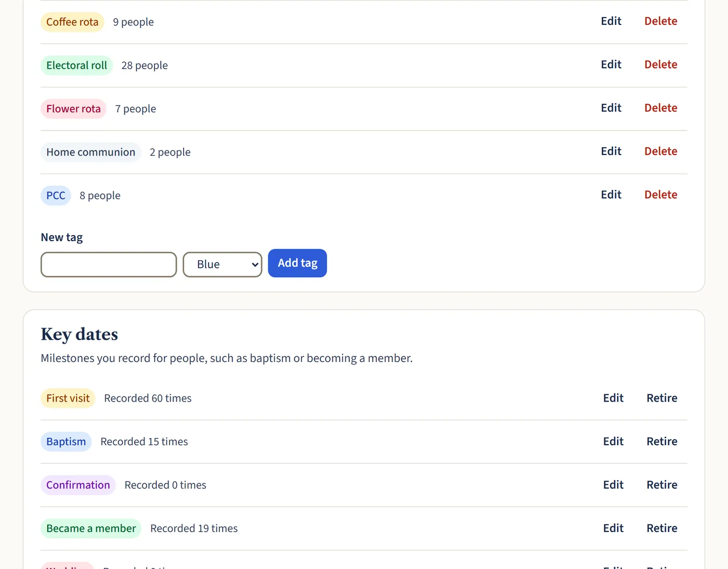
Task: Click the Electoral roll tag pill
Action: 77,66
